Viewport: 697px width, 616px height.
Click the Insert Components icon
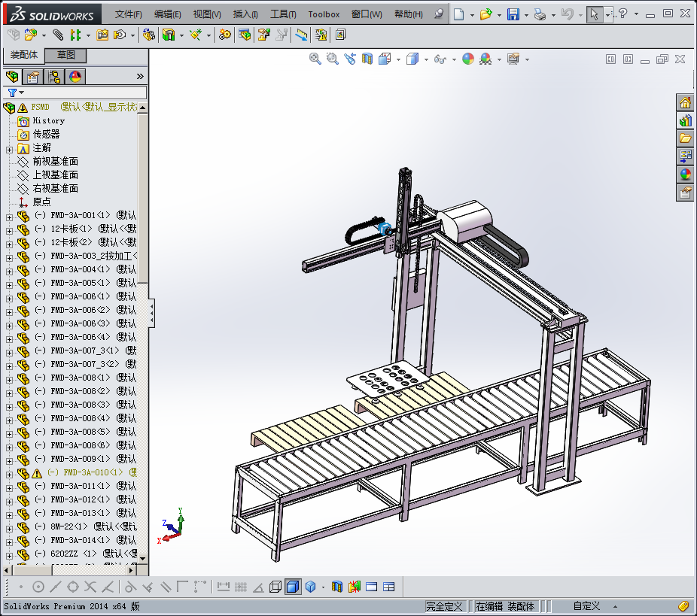[x=31, y=35]
